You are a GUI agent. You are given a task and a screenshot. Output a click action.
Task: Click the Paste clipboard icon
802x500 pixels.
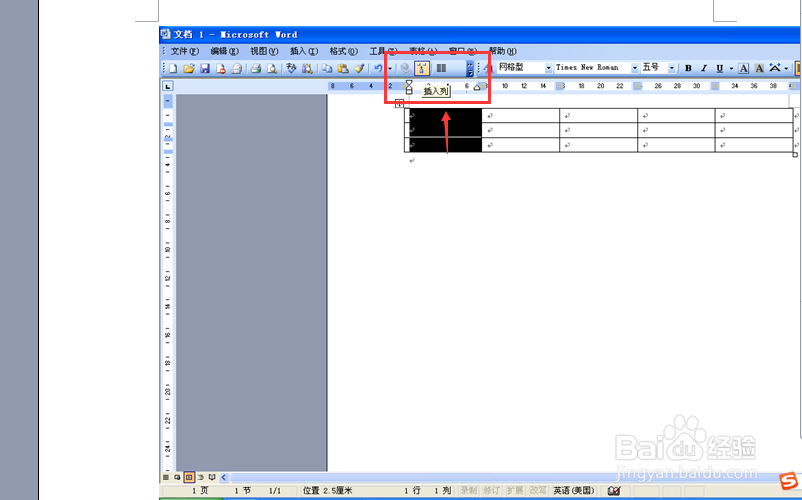343,68
